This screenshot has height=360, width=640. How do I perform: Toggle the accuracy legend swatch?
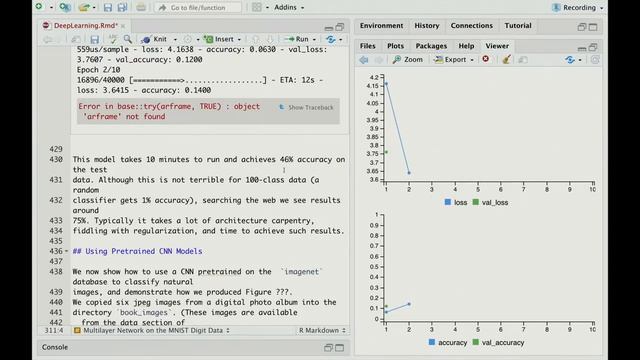[432, 342]
